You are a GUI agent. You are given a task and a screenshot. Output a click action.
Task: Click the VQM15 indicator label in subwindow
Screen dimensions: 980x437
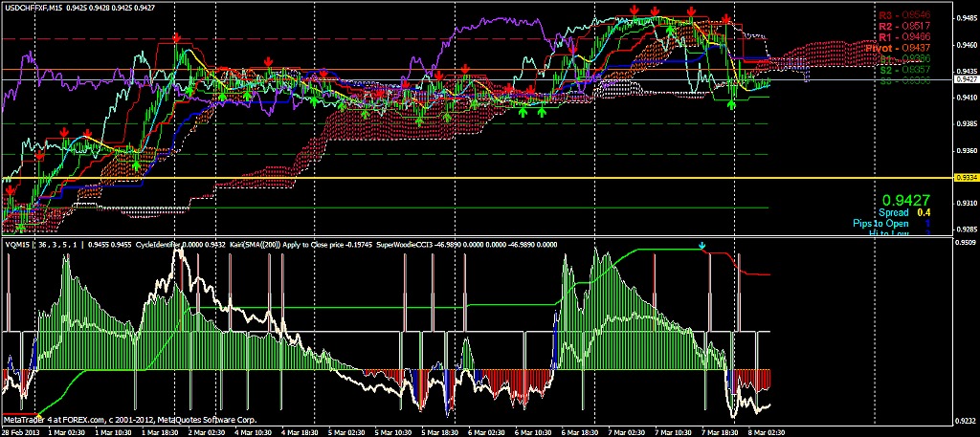(18, 244)
